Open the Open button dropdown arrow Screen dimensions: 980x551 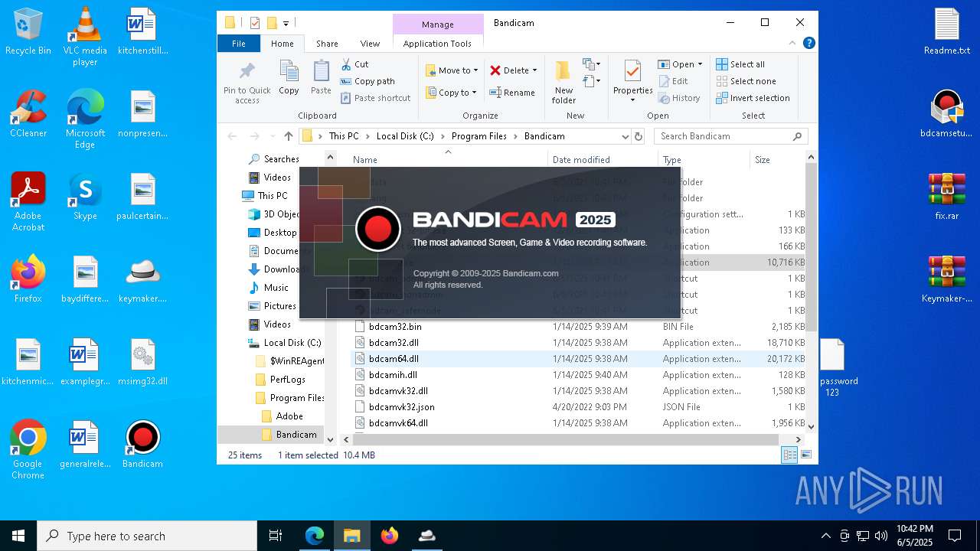(x=700, y=64)
